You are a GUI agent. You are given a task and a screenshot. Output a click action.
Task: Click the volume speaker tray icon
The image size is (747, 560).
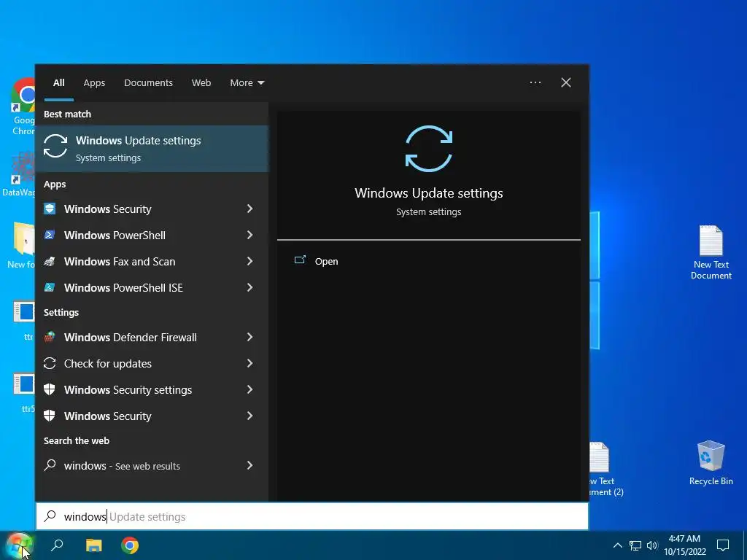tap(651, 545)
